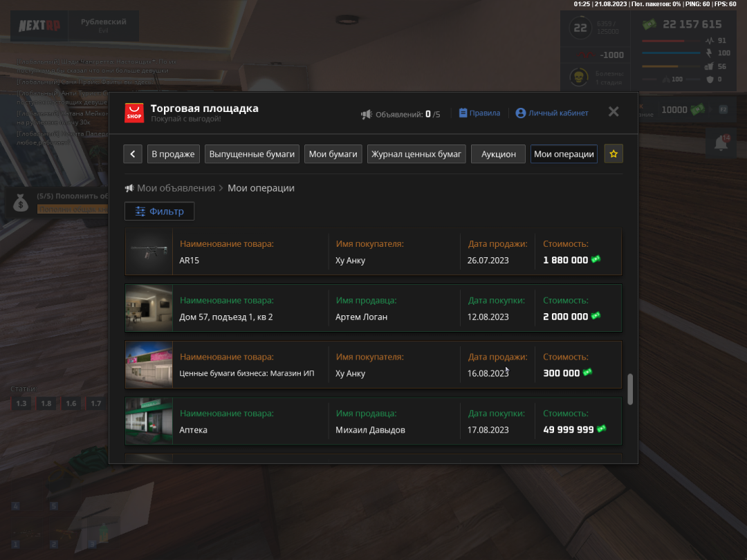The width and height of the screenshot is (747, 560).
Task: Click Мои объявления in the breadcrumb
Action: (x=176, y=188)
